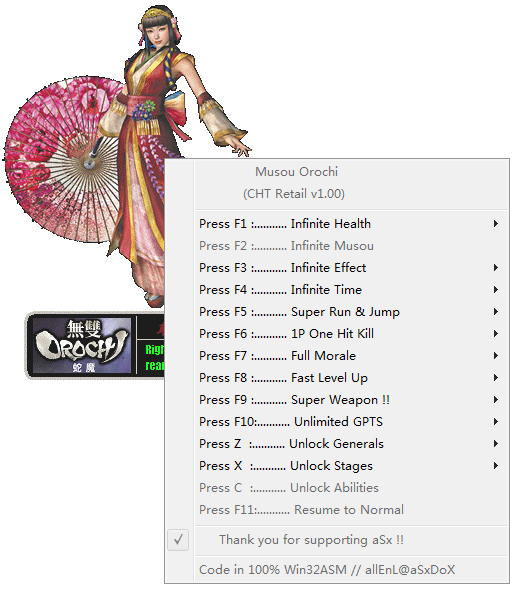Choose the Press C Unlock Abilities entry

(x=337, y=487)
